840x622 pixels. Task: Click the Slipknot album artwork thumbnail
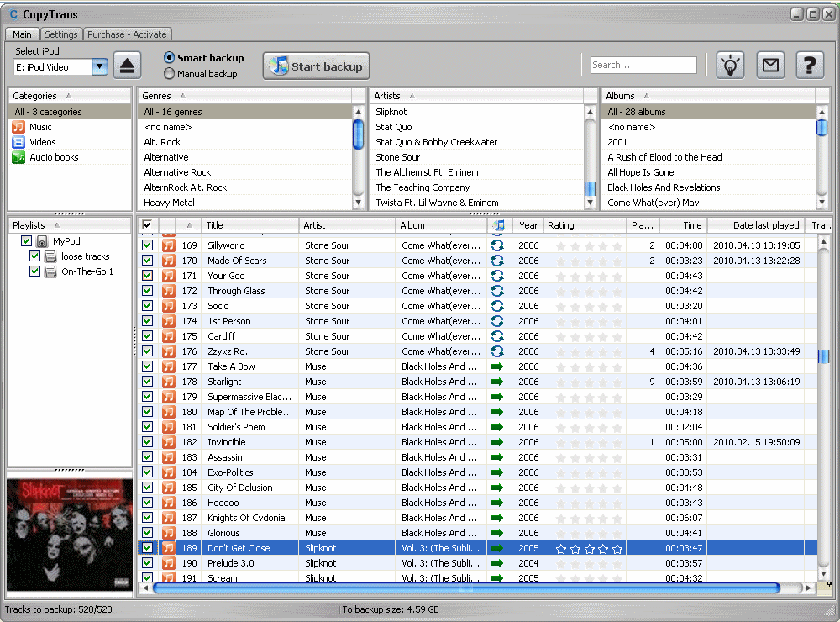pos(70,535)
